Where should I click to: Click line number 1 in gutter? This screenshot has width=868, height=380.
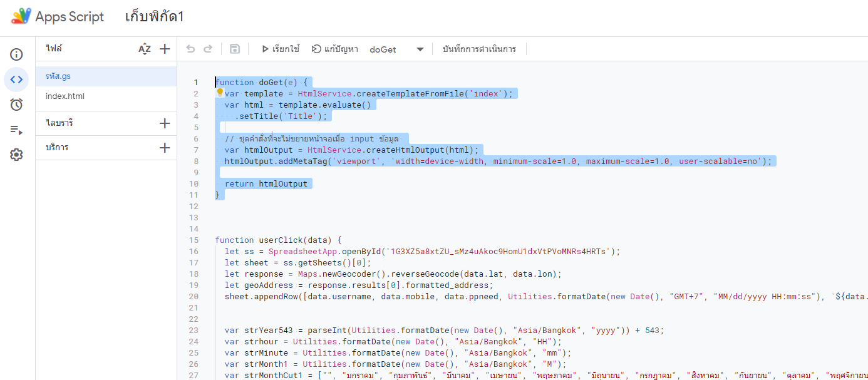coord(196,82)
